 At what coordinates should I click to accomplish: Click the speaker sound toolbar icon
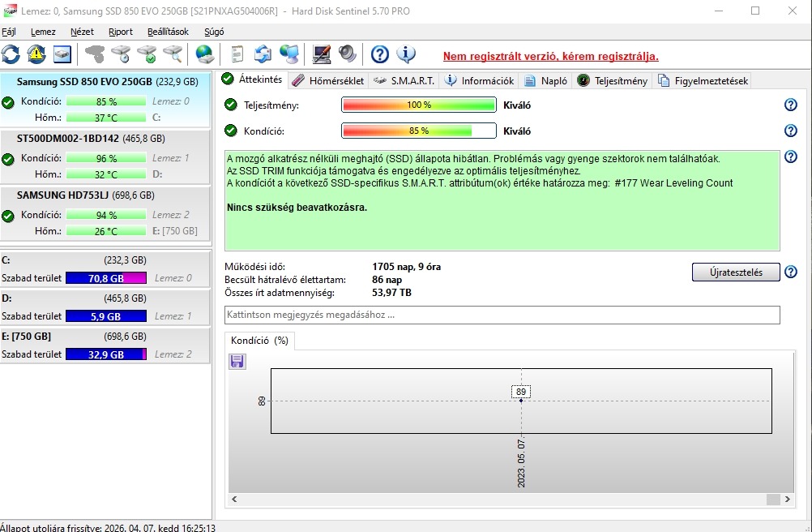[x=348, y=54]
